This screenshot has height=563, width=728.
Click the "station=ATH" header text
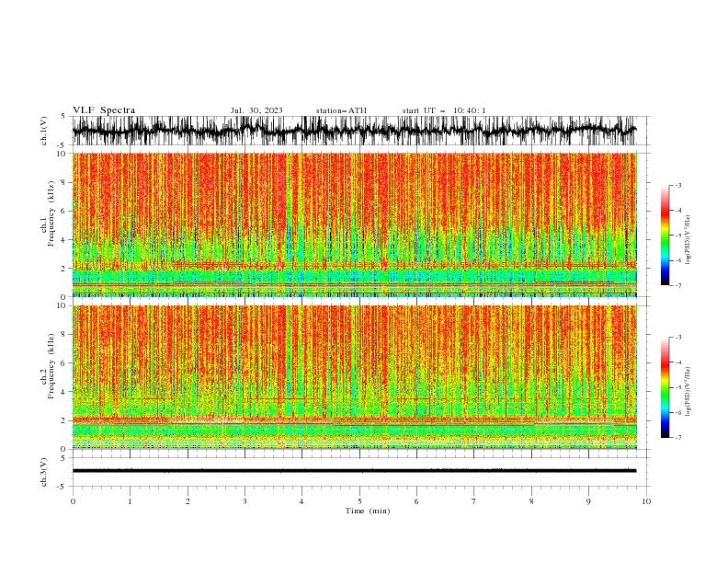click(341, 110)
